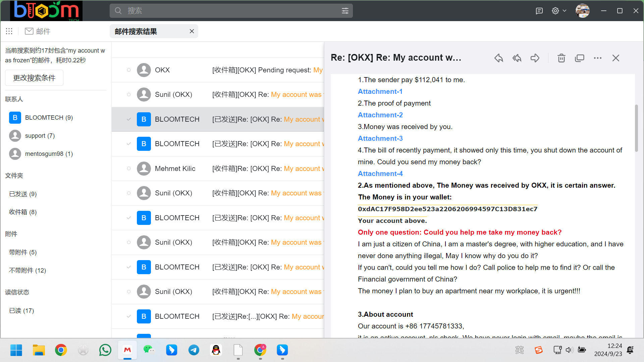Toggle selection circle for first Sunil (OKX) email

click(129, 95)
